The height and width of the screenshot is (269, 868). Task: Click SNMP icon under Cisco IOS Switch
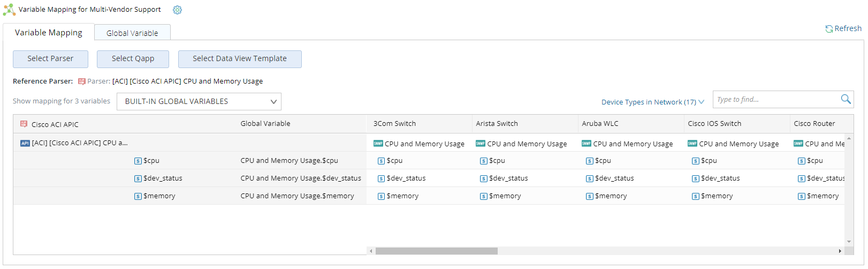point(692,144)
